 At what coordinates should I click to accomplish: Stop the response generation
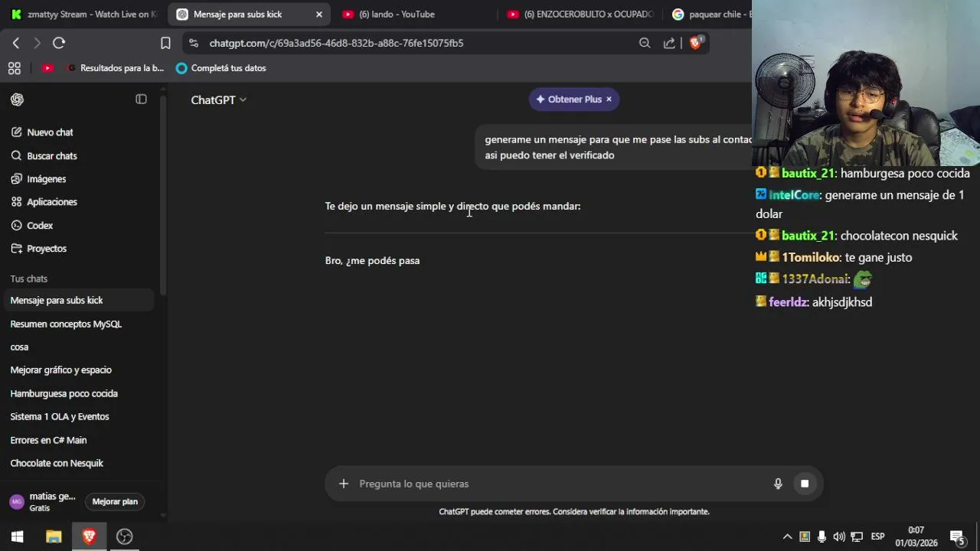[x=805, y=484]
